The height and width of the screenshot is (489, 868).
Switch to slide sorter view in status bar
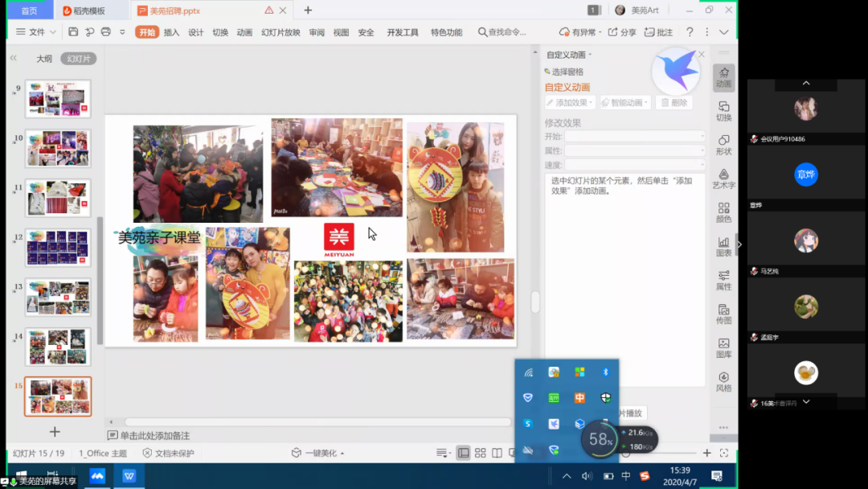click(x=481, y=453)
